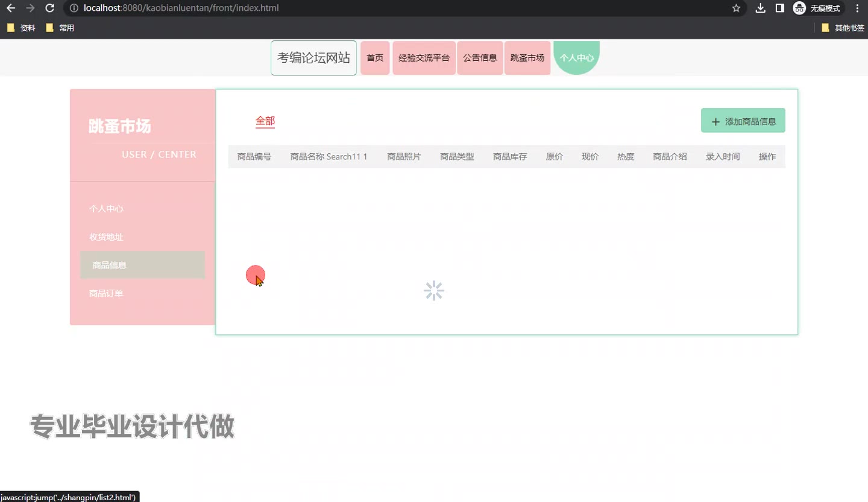Open 商品订单 in the sidebar
The width and height of the screenshot is (868, 502).
click(143, 293)
